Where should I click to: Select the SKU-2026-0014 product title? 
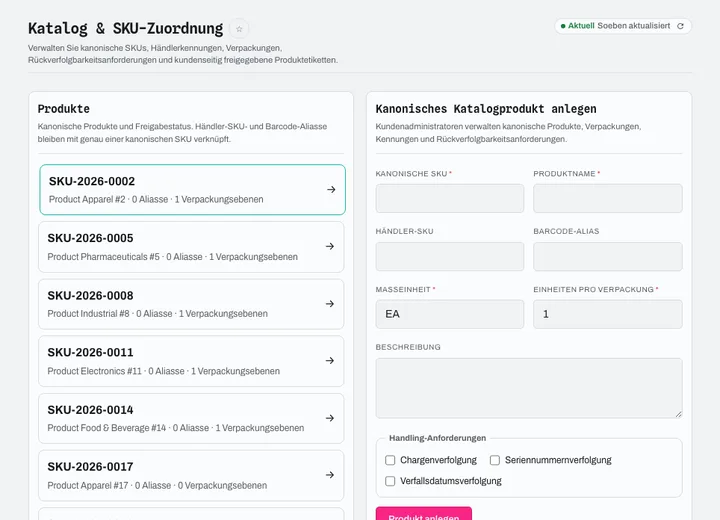point(90,410)
